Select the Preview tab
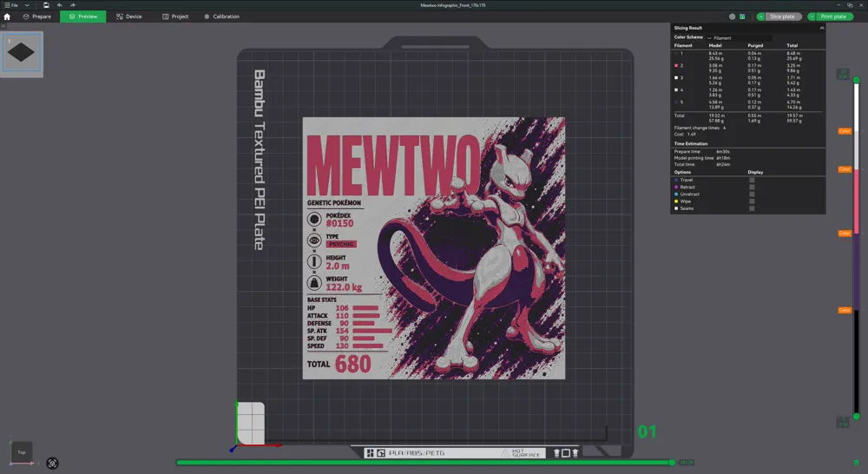This screenshot has height=474, width=868. [x=83, y=16]
